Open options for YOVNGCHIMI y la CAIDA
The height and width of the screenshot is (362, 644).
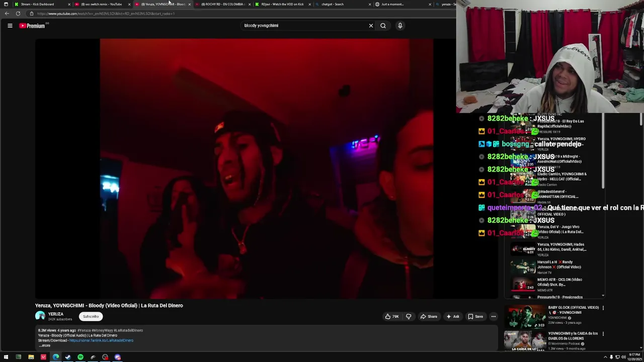[603, 334]
